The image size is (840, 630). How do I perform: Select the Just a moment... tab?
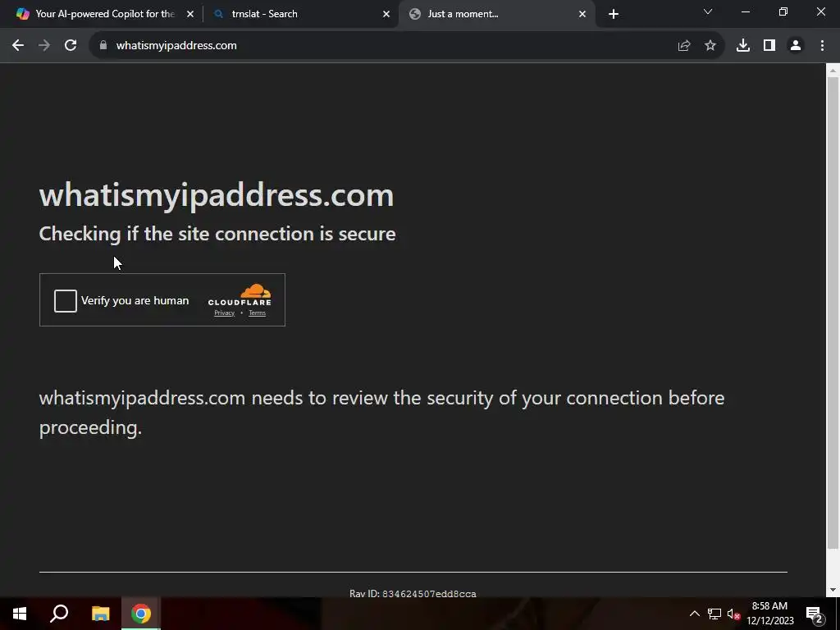497,14
